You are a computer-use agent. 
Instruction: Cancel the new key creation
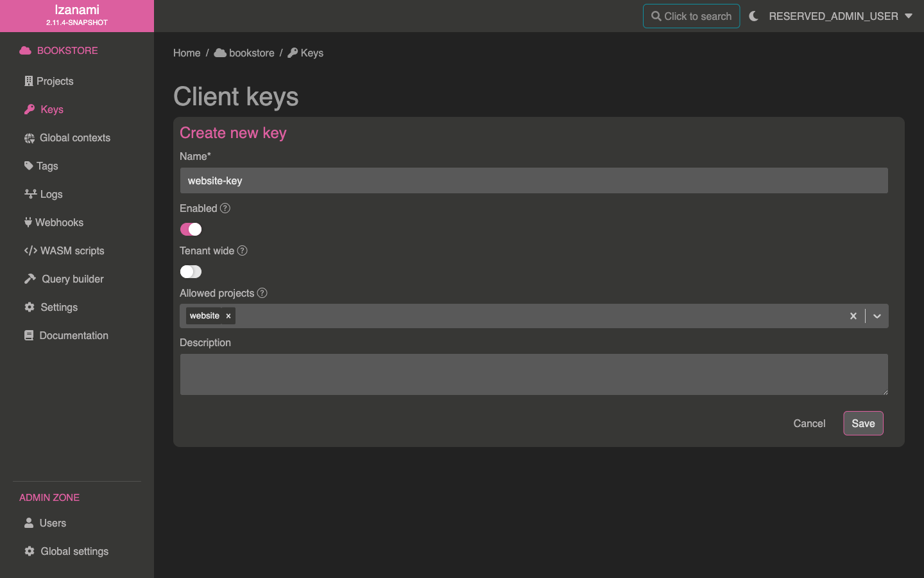[809, 423]
